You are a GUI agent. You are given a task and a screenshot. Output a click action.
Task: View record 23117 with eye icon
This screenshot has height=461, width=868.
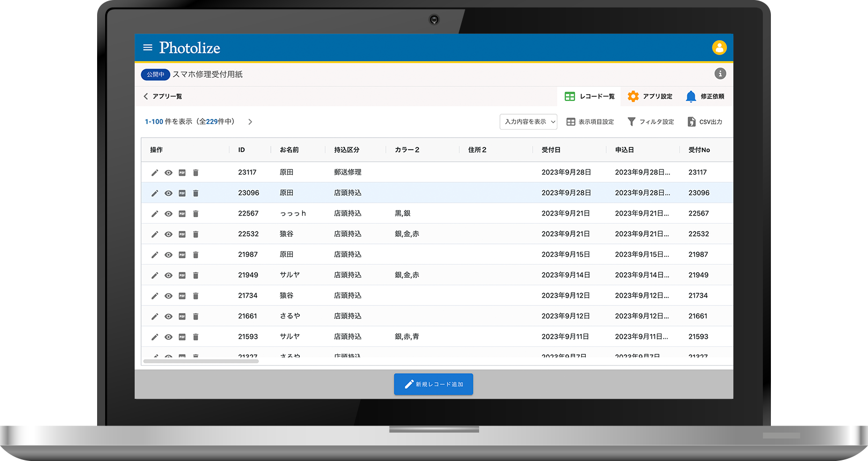tap(168, 173)
